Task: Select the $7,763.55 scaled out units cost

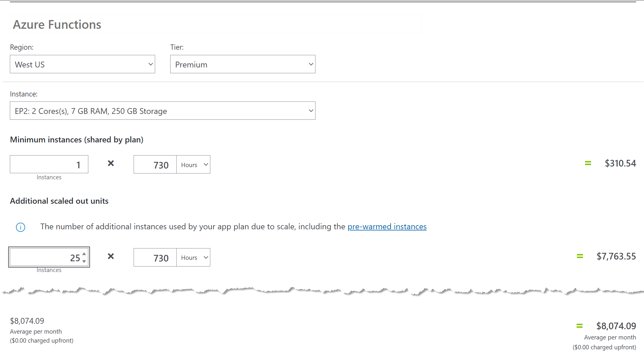Action: click(x=616, y=256)
